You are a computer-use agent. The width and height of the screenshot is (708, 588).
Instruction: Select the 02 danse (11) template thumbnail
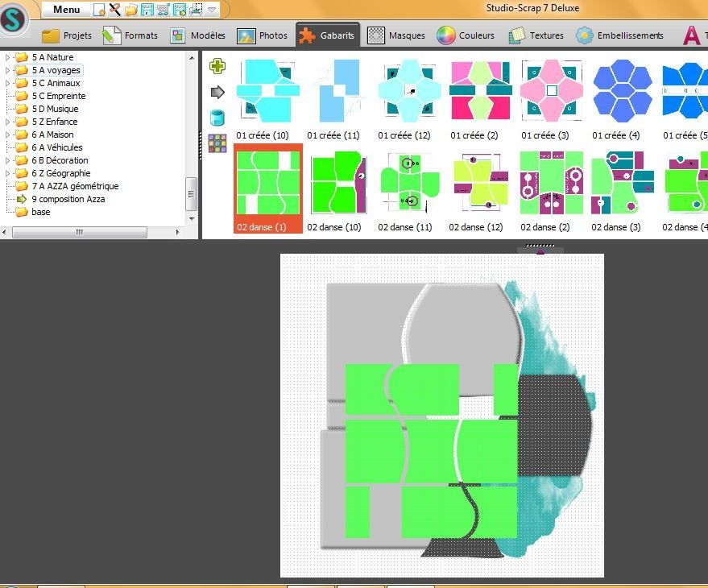click(409, 183)
